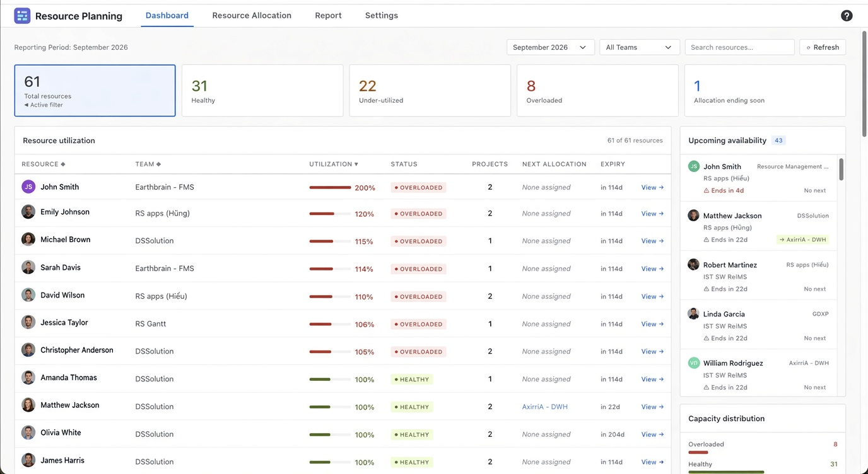Click Matthew Jackson's avatar in Upcoming availability
This screenshot has height=474, width=868.
[693, 216]
